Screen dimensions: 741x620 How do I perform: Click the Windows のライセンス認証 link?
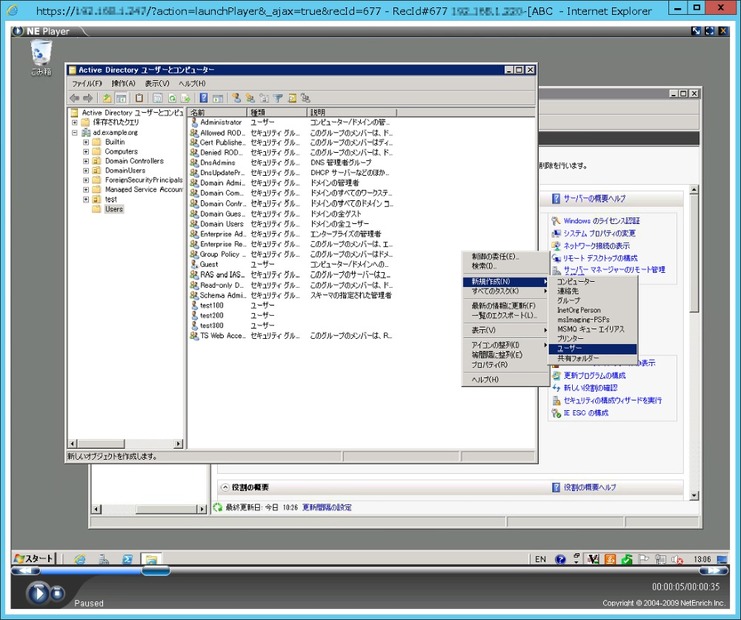(x=602, y=221)
